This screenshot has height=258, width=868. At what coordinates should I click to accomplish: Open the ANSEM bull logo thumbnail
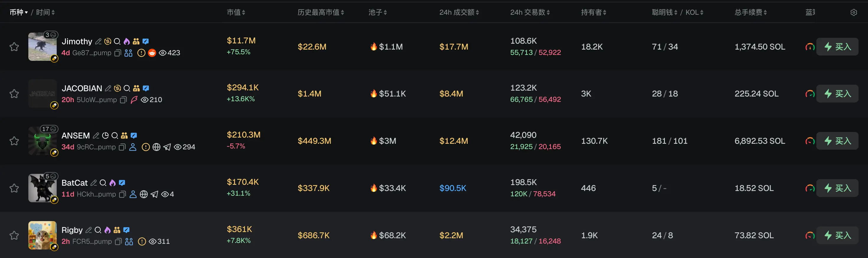[42, 141]
